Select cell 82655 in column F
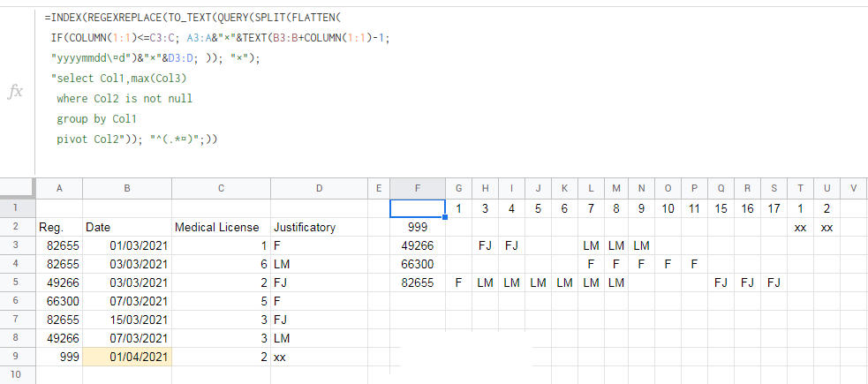868x384 pixels. (x=418, y=282)
